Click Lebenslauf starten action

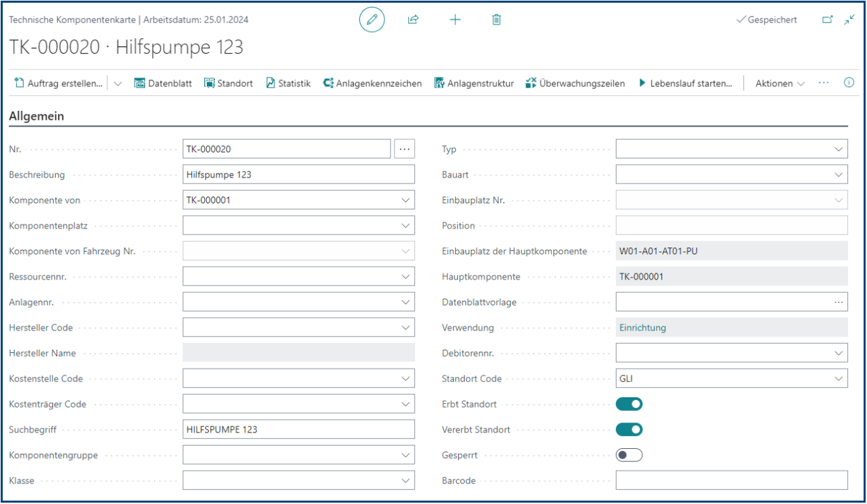click(685, 84)
